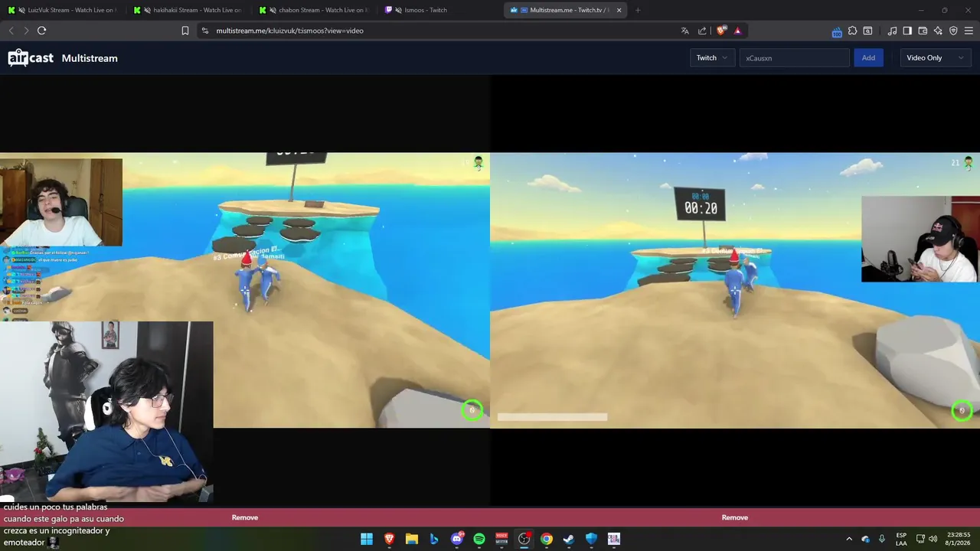Click the blue Add button
The image size is (980, 551).
[x=868, y=58]
